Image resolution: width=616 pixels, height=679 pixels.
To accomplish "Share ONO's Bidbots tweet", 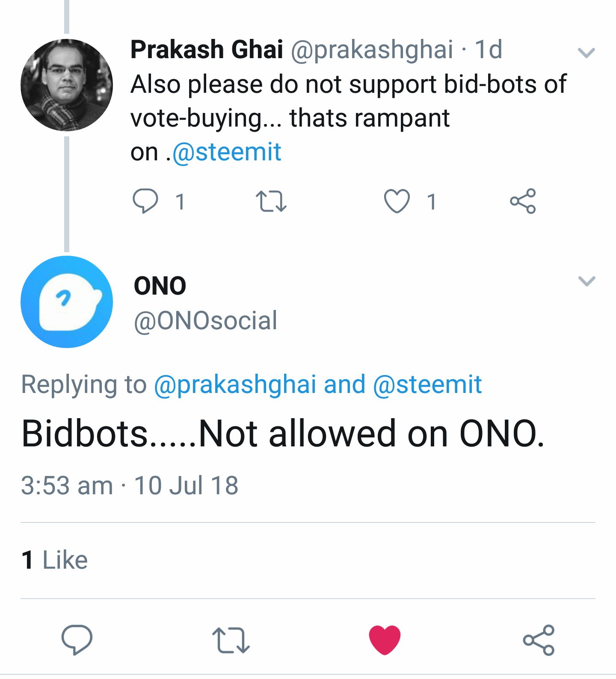I will (x=539, y=640).
